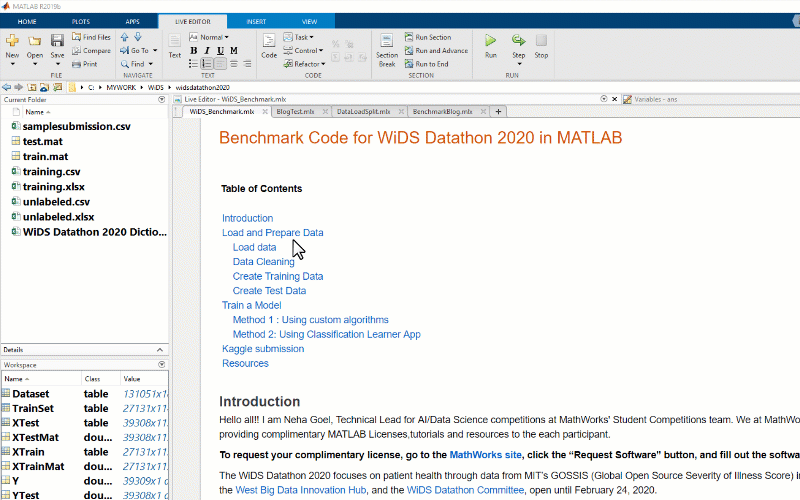This screenshot has width=800, height=500.
Task: Toggle Underline text formatting
Action: pos(219,50)
